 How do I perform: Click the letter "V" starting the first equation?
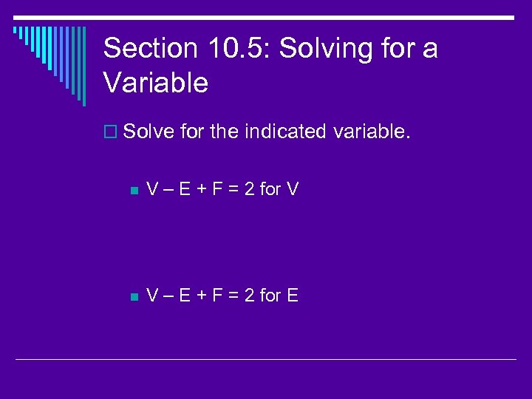point(153,189)
